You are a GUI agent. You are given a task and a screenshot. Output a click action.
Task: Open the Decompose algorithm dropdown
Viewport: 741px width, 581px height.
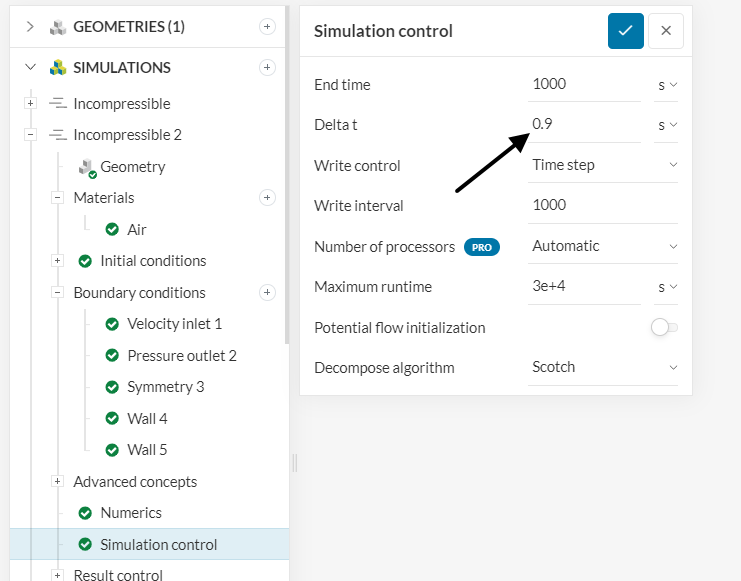604,367
